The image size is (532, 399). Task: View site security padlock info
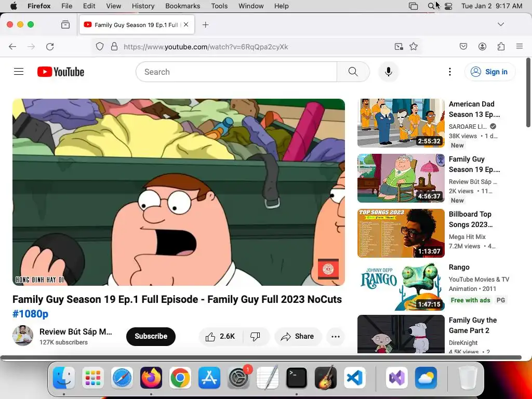pos(114,46)
